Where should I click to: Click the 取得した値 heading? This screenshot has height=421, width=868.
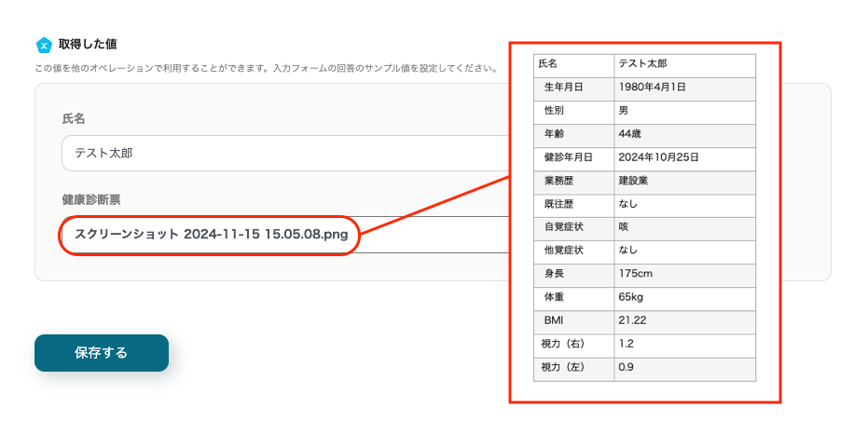(x=88, y=45)
